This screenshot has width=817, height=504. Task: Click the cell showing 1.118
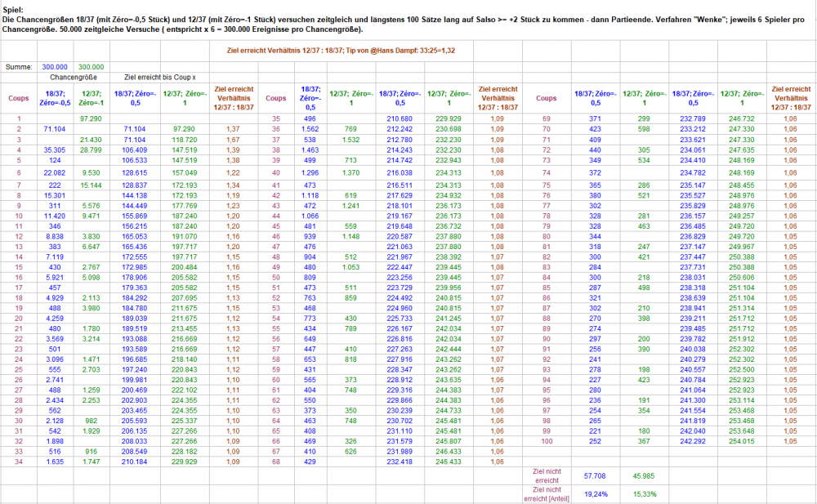tap(310, 195)
